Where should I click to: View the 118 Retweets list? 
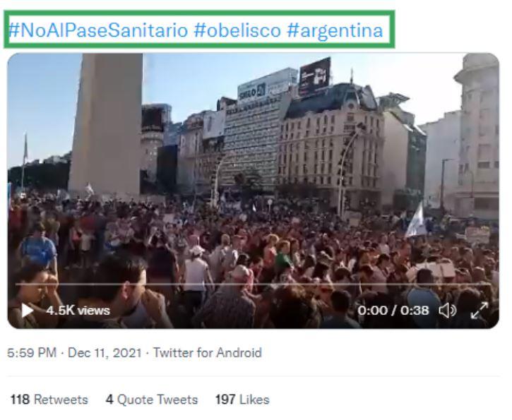point(49,400)
